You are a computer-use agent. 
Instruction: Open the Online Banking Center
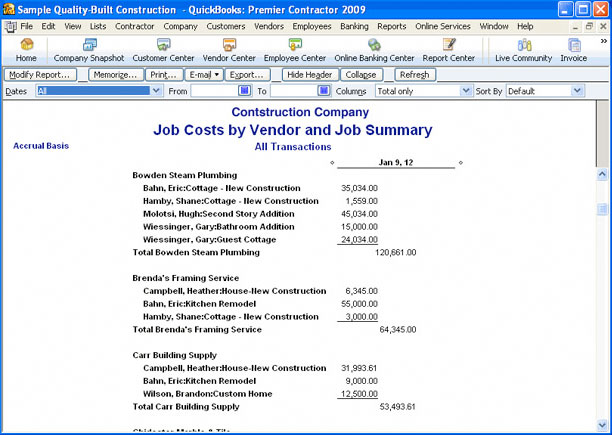(x=373, y=50)
